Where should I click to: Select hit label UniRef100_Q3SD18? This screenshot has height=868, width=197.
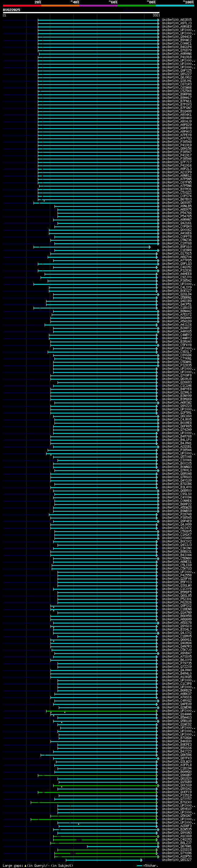[x=177, y=850]
